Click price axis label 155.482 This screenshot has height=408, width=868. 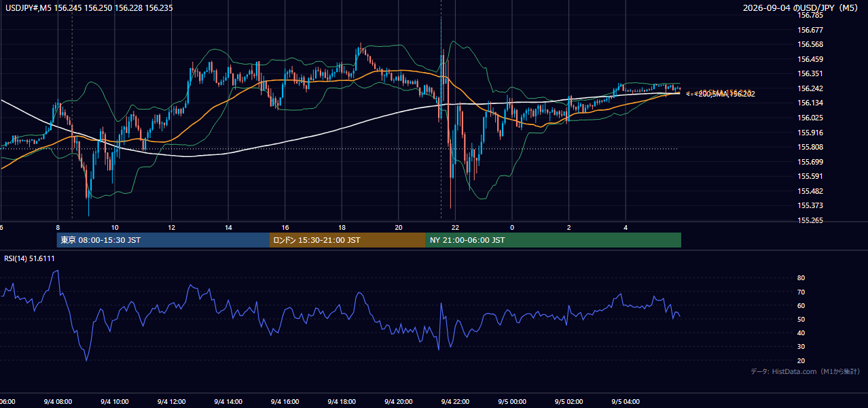pyautogui.click(x=810, y=191)
